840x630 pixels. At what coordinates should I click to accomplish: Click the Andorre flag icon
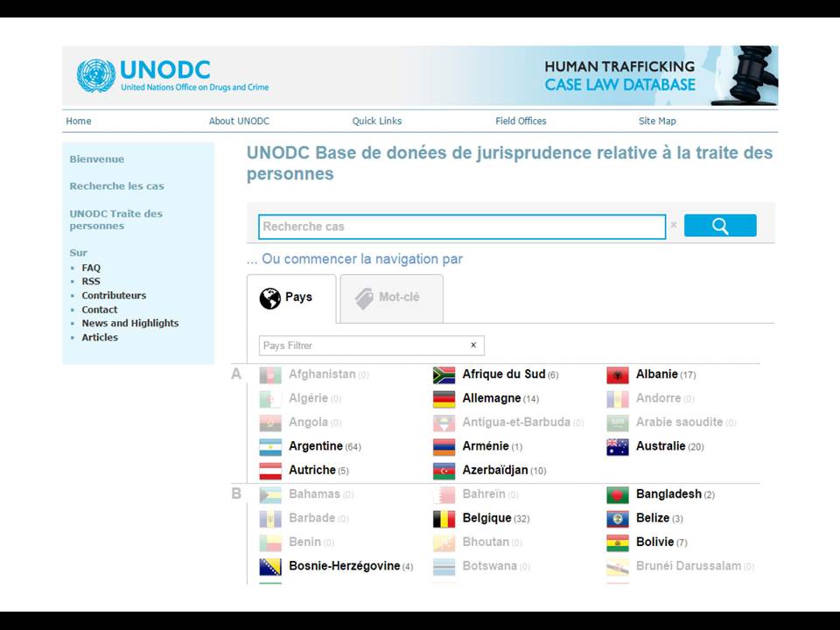pyautogui.click(x=618, y=399)
